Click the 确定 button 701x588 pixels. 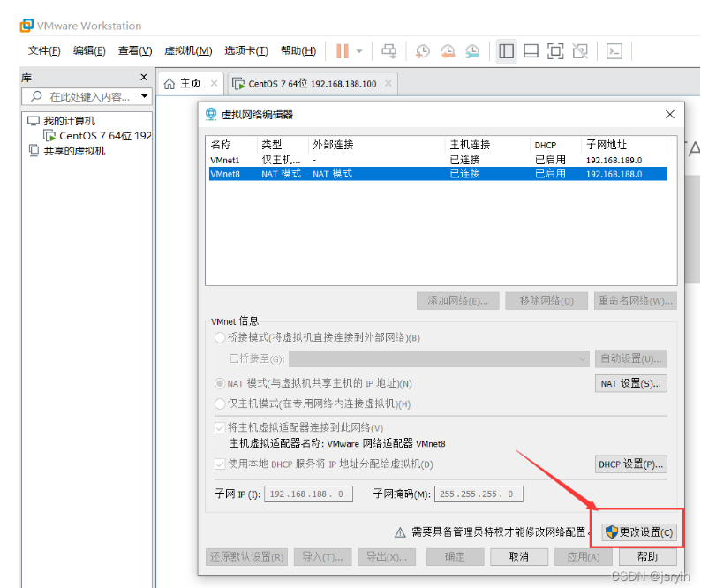pos(455,557)
